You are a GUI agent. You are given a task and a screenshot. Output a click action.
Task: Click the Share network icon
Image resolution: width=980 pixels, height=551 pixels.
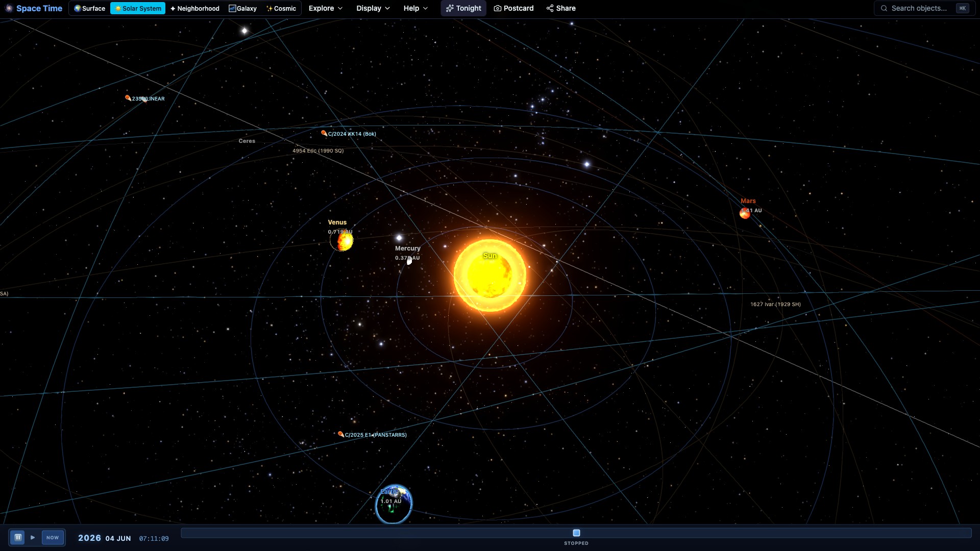click(550, 8)
